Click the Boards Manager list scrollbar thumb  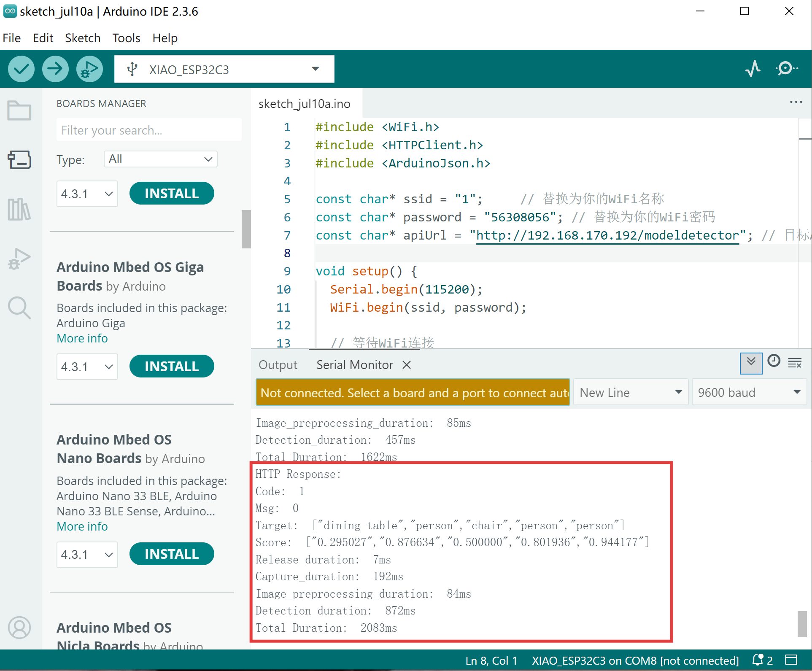coord(246,229)
